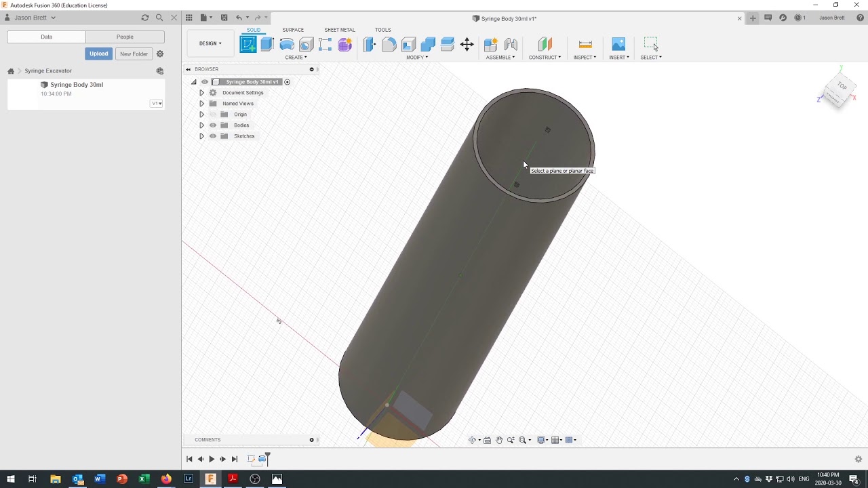Open the notifications comment icon

[x=768, y=18]
